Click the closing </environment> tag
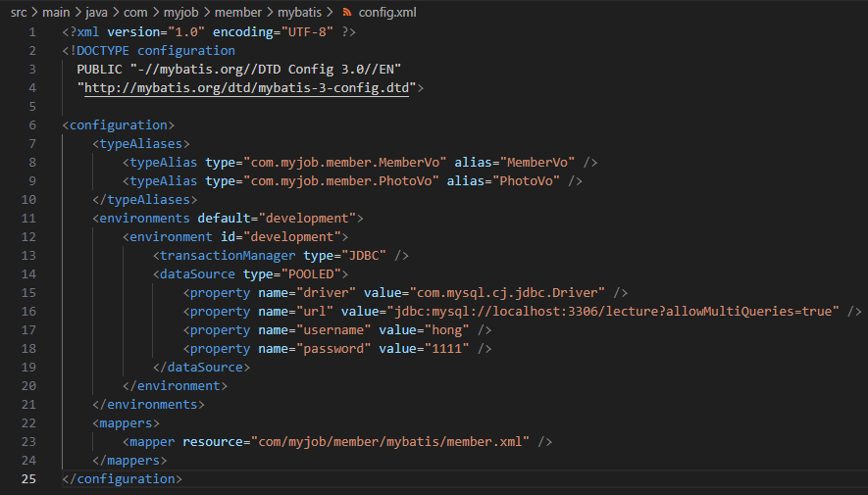868x495 pixels. 175,386
